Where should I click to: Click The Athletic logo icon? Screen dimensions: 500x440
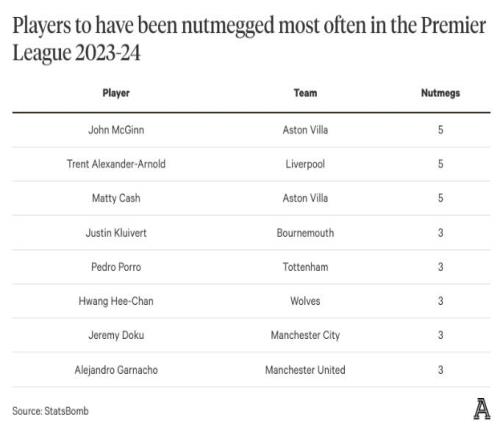(x=482, y=409)
